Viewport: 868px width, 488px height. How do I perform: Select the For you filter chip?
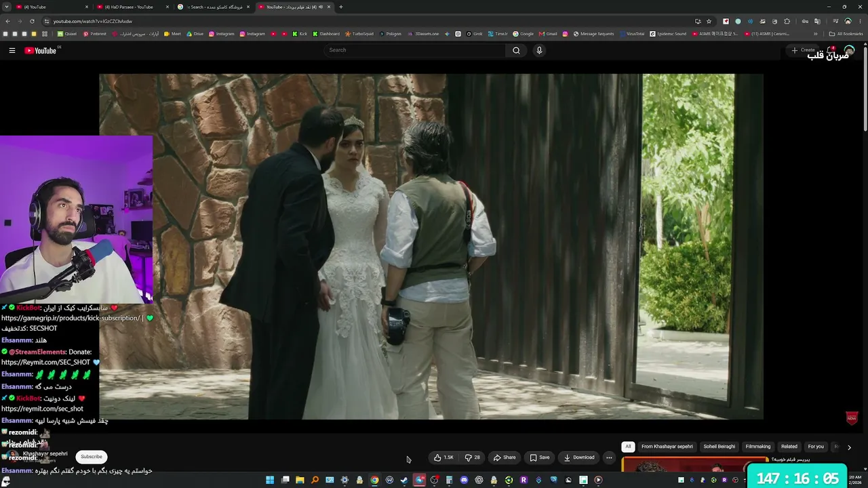[x=816, y=447]
